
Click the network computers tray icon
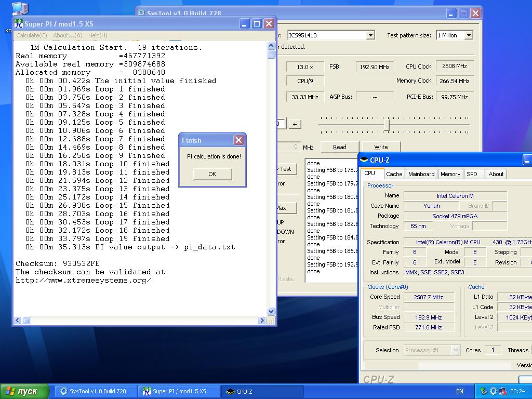(503, 391)
